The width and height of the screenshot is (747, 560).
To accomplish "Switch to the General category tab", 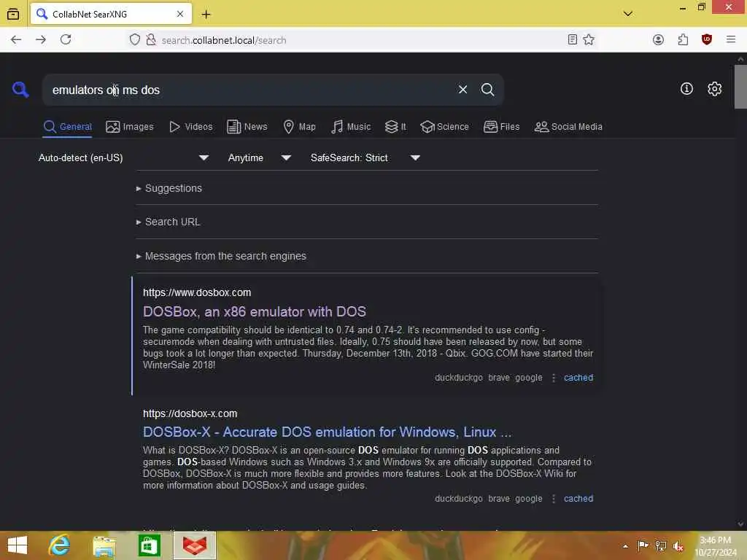I will pyautogui.click(x=67, y=127).
